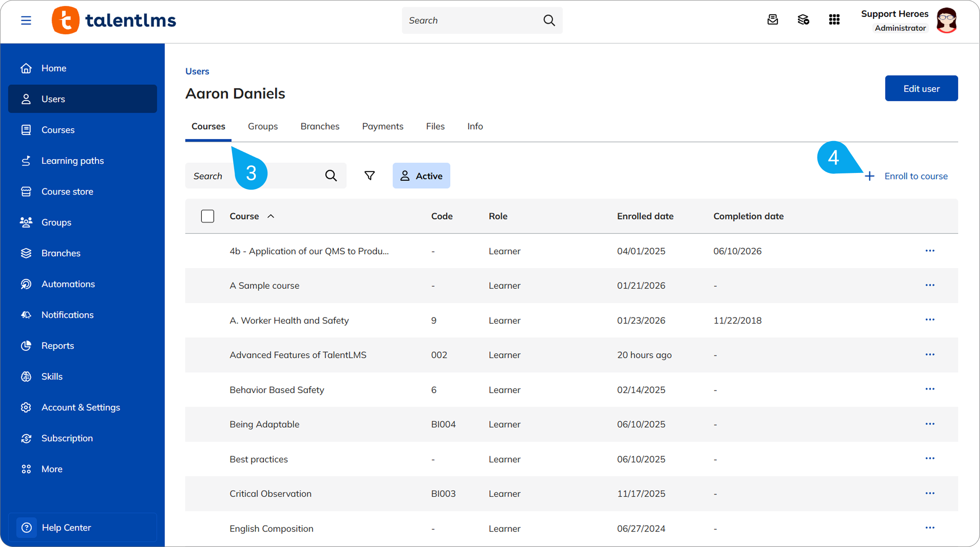
Task: Open the apps grid icon
Action: point(834,20)
